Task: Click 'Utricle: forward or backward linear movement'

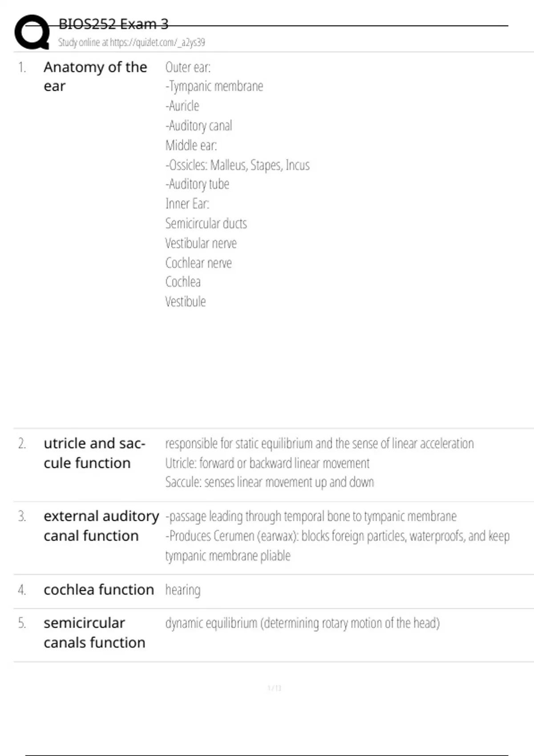Action: click(267, 463)
